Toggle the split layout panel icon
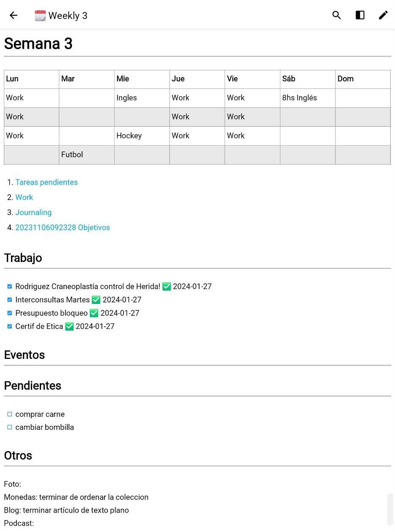This screenshot has height=532, width=395. 360,16
